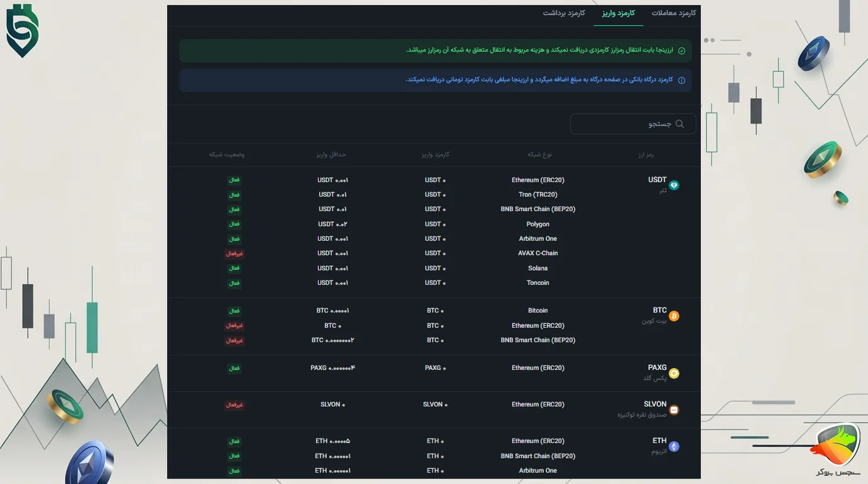This screenshot has height=484, width=868.
Task: Click the غیرفعال status of AVAX C-Chain
Action: click(x=235, y=254)
